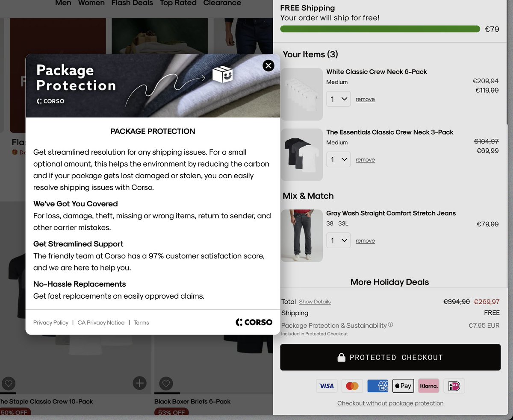The image size is (513, 420).
Task: Click the Protected Checkout button
Action: pyautogui.click(x=390, y=357)
